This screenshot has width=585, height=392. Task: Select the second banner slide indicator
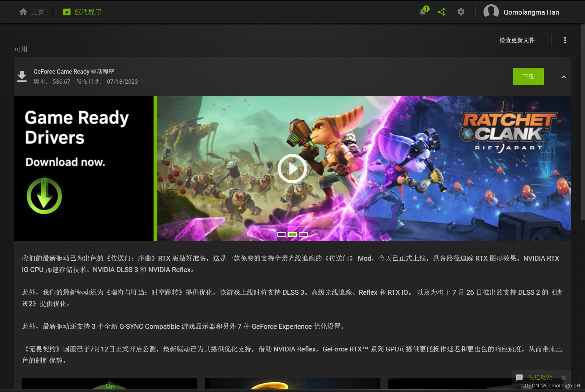point(292,234)
